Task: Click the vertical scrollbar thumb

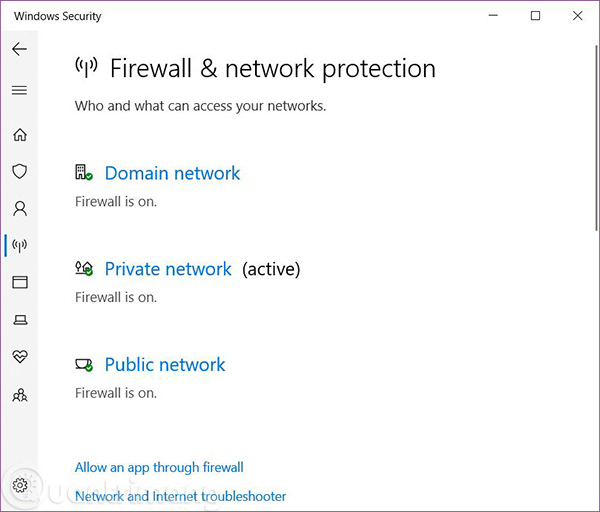Action: coord(596,138)
